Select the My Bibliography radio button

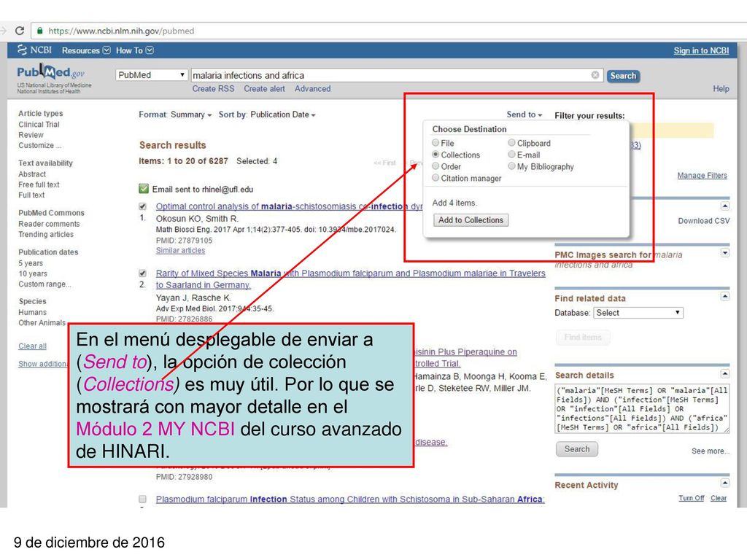pos(511,166)
